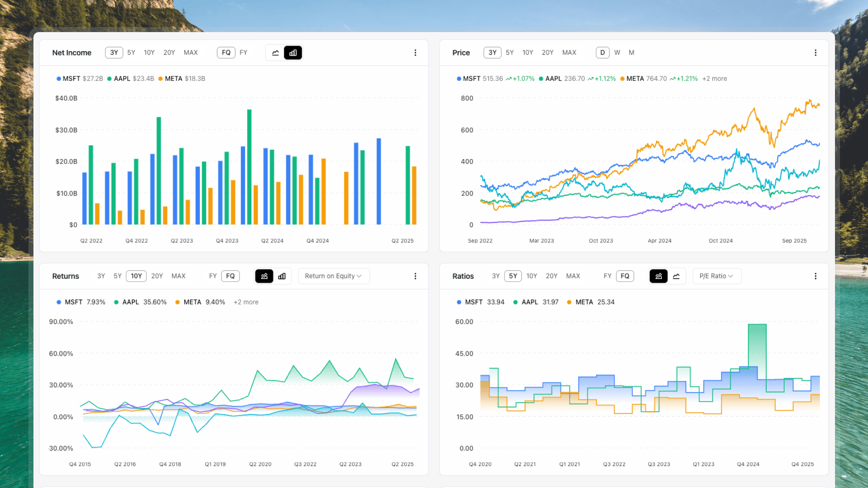This screenshot has height=488, width=868.
Task: Select area chart icon in Returns panel
Action: point(264,276)
